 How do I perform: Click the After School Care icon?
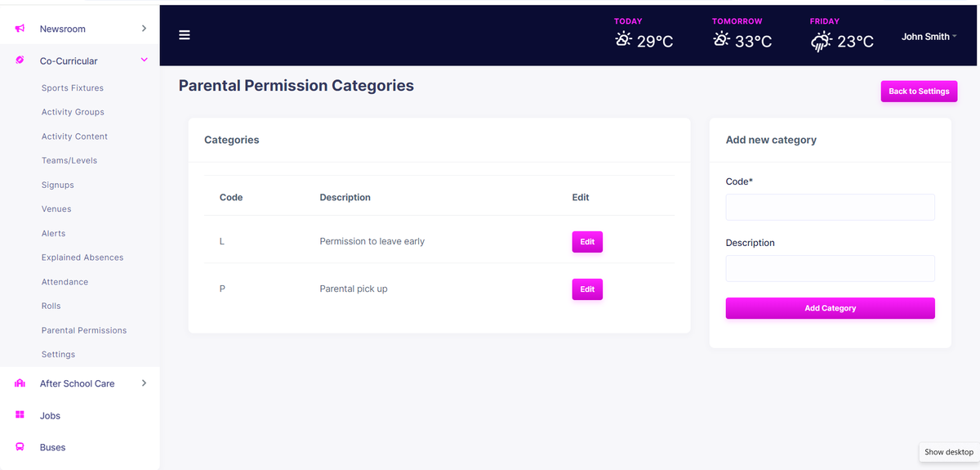[20, 383]
